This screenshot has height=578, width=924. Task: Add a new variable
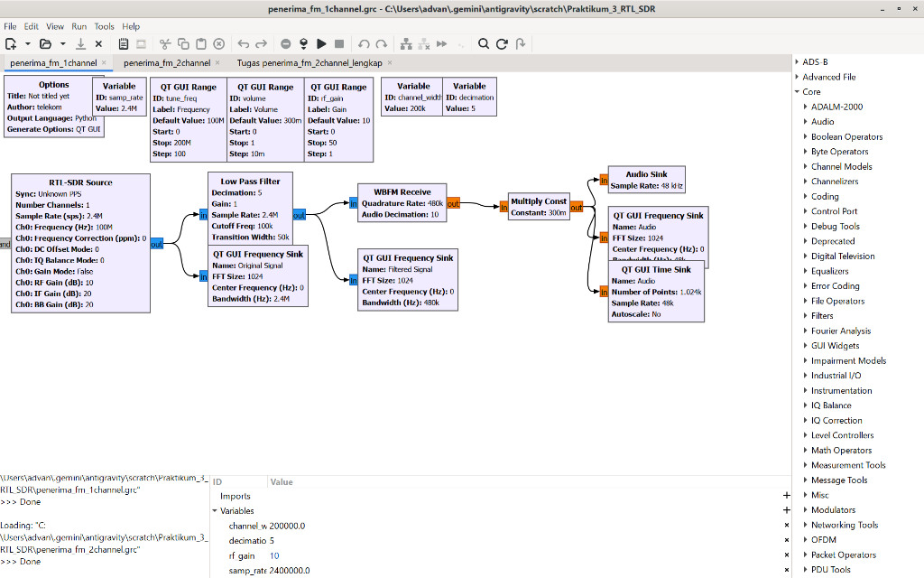coord(786,510)
